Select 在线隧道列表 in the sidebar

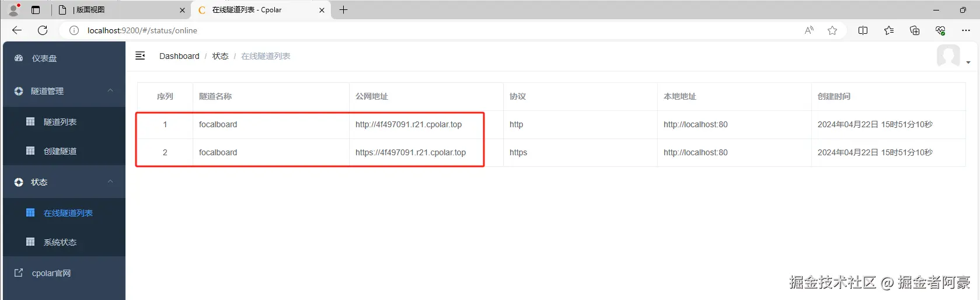click(x=64, y=213)
